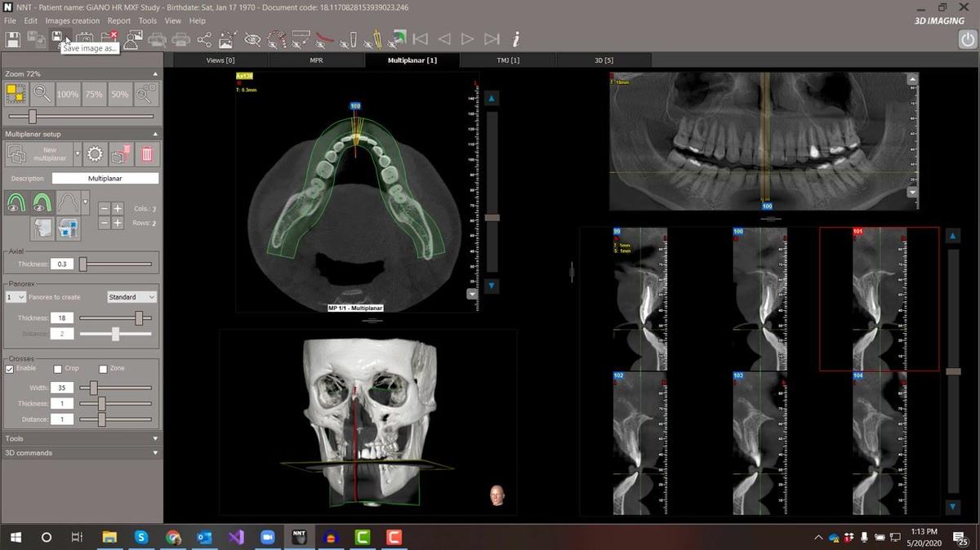Open the Panorex count dropdown showing 1
This screenshot has height=550, width=980.
pos(16,297)
